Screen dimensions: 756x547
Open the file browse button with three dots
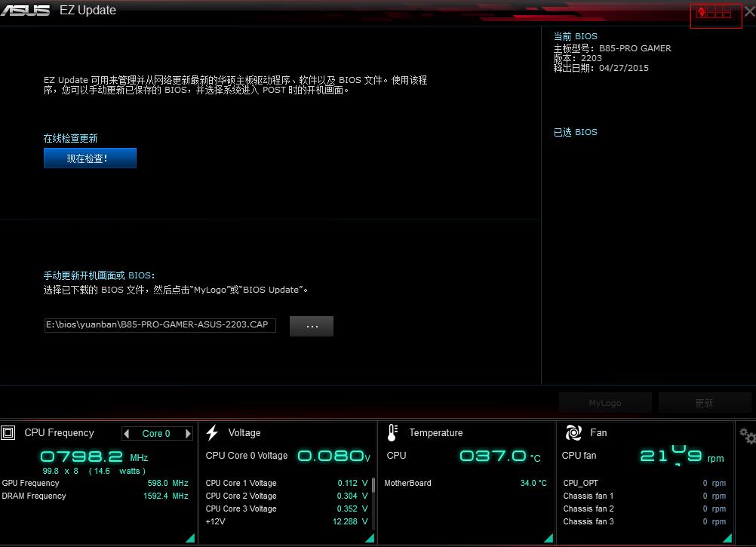312,326
